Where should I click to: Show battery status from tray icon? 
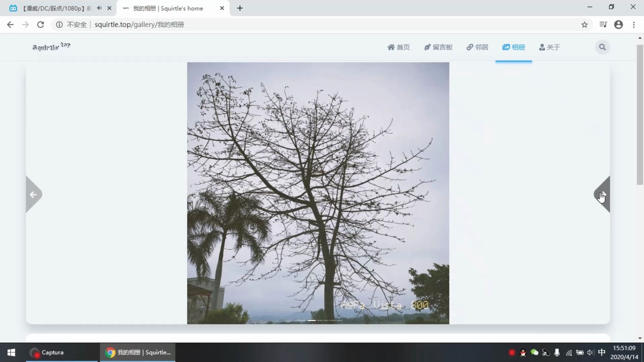[580, 352]
